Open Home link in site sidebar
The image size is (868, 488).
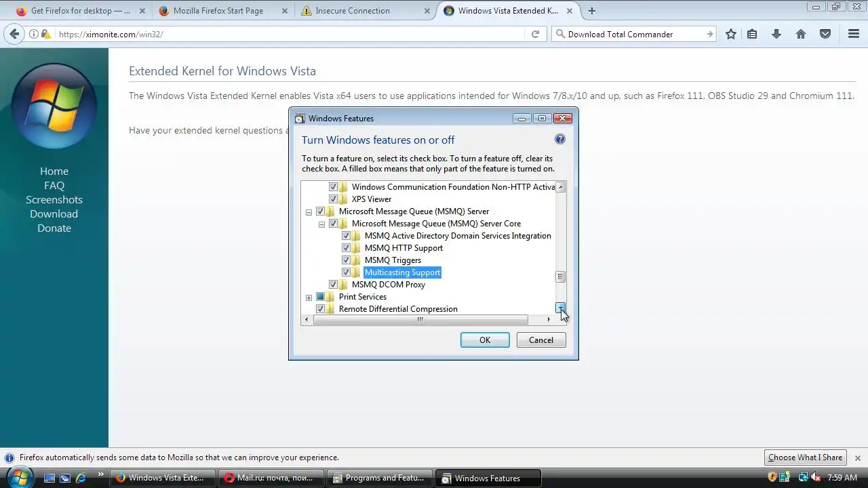54,171
